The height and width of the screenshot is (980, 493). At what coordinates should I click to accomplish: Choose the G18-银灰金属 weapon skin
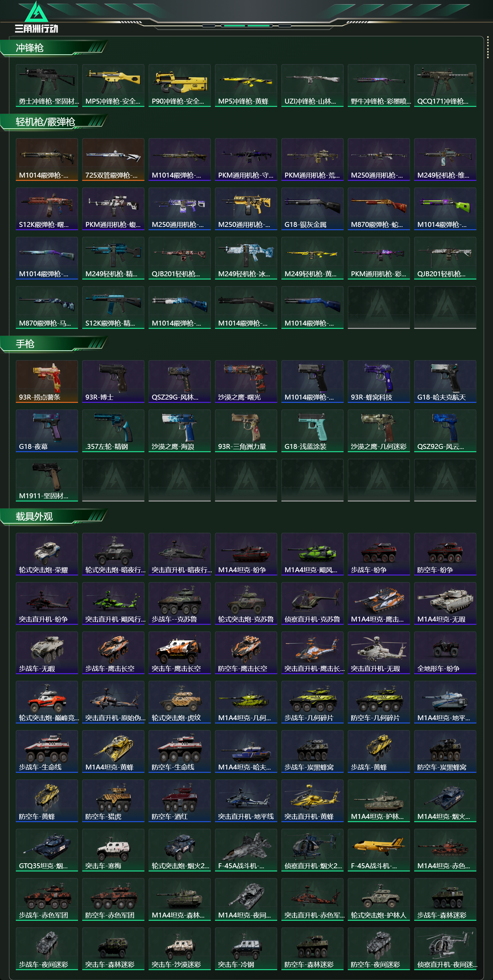(x=313, y=209)
